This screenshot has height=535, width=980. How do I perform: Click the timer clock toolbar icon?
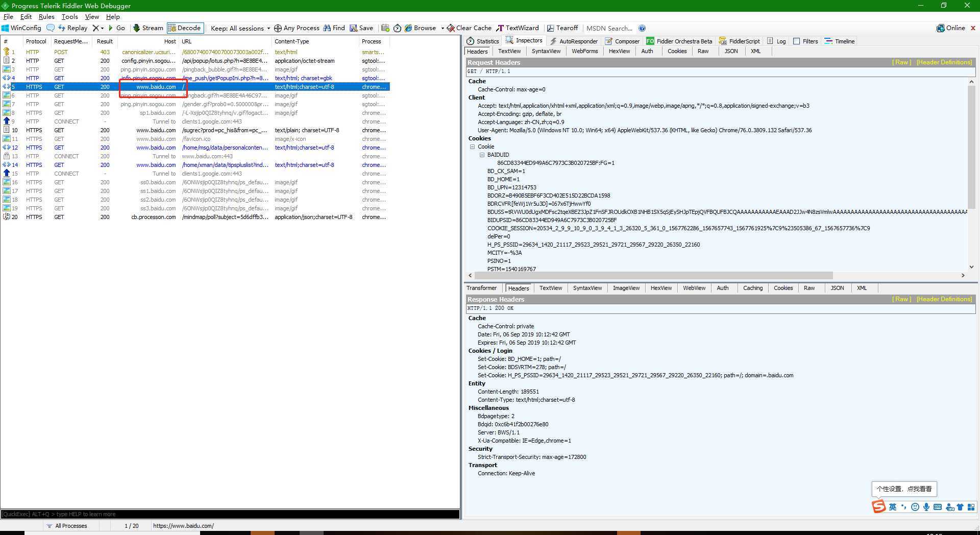(397, 28)
